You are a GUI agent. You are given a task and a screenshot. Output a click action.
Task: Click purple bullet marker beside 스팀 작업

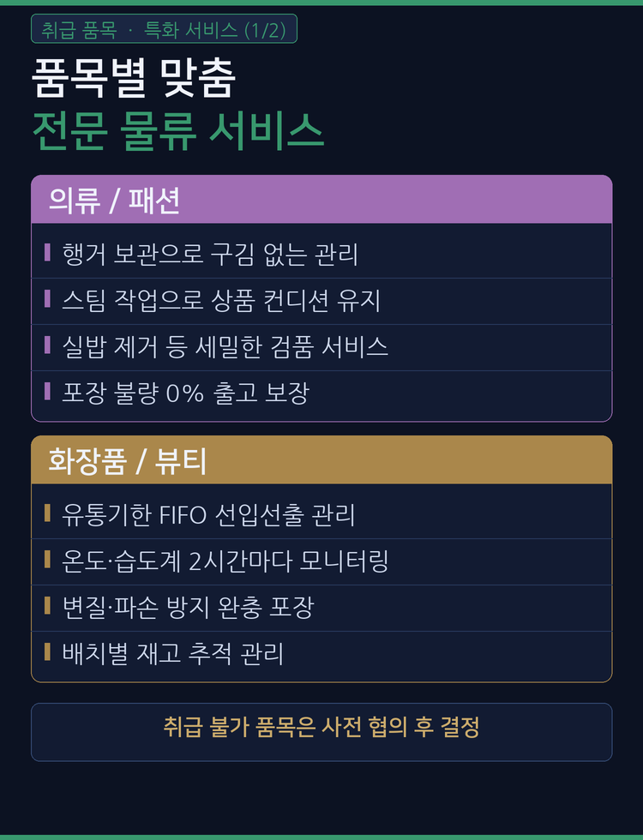coord(48,299)
